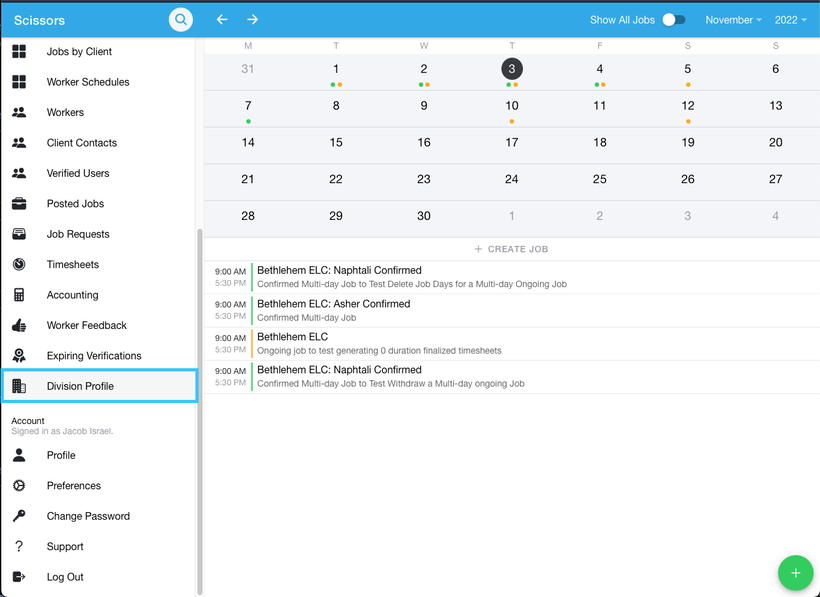This screenshot has height=597, width=820.
Task: Click the Accounting calculator icon
Action: [x=19, y=295]
